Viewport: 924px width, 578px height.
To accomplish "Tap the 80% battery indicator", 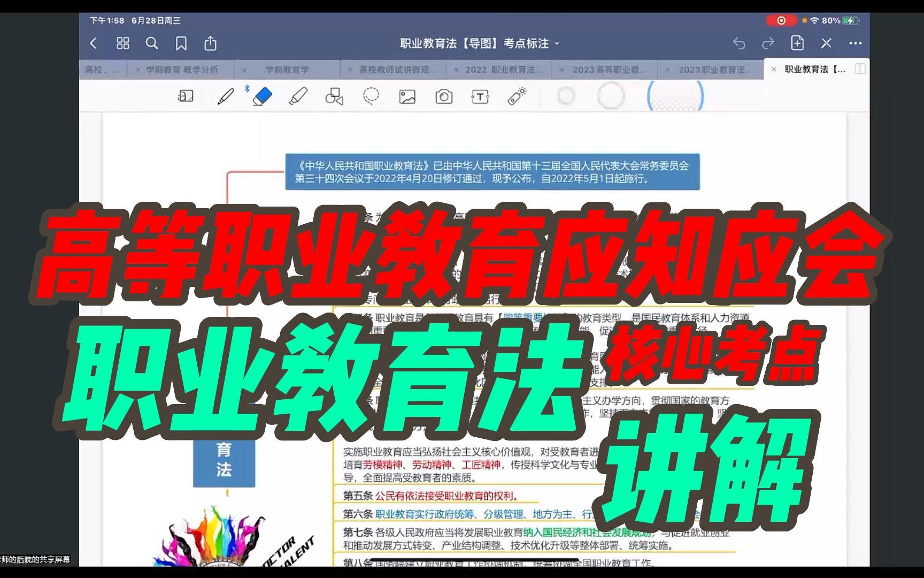I will click(840, 20).
